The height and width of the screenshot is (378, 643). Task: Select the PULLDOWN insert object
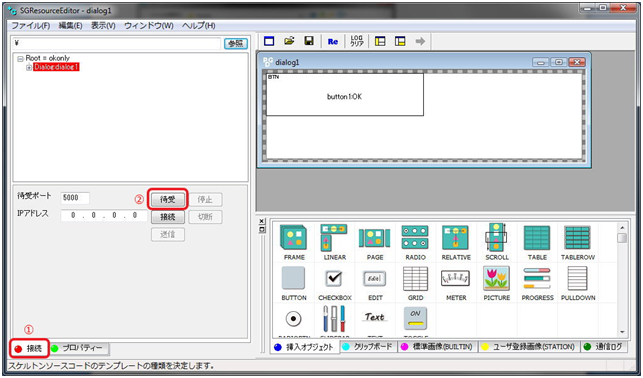(x=578, y=283)
